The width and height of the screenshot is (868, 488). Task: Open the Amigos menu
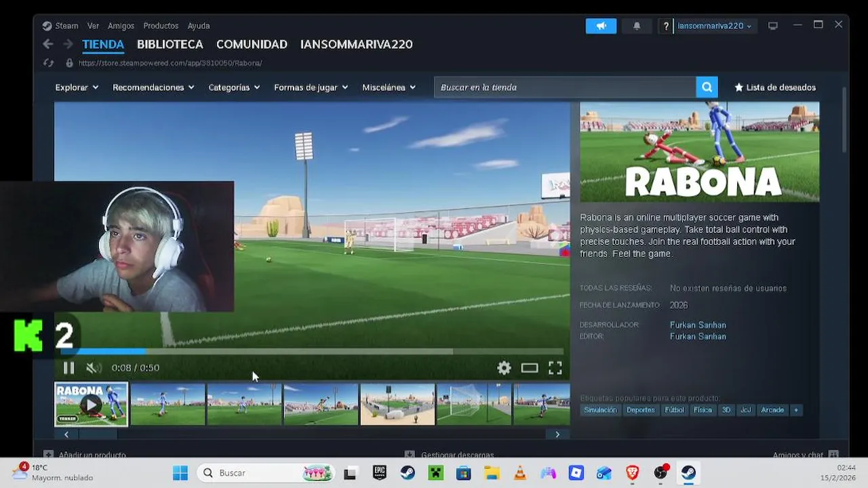121,26
